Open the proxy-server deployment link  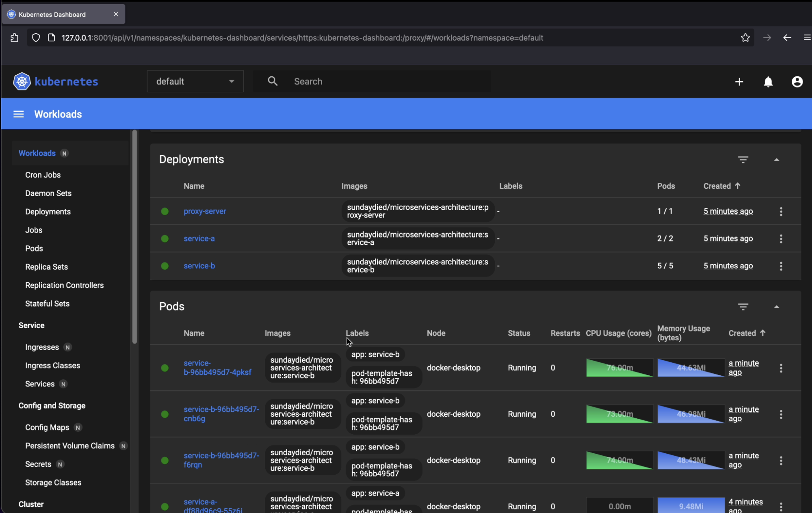click(205, 211)
